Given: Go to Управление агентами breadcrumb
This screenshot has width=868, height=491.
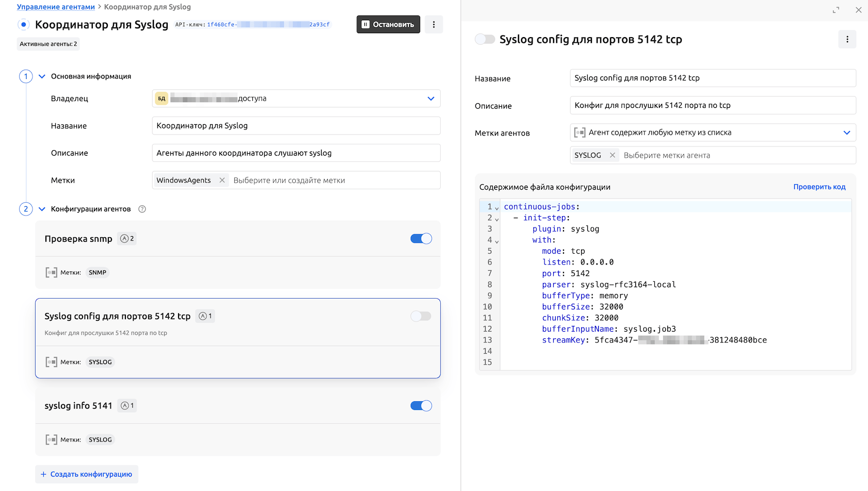Looking at the screenshot, I should pyautogui.click(x=56, y=7).
